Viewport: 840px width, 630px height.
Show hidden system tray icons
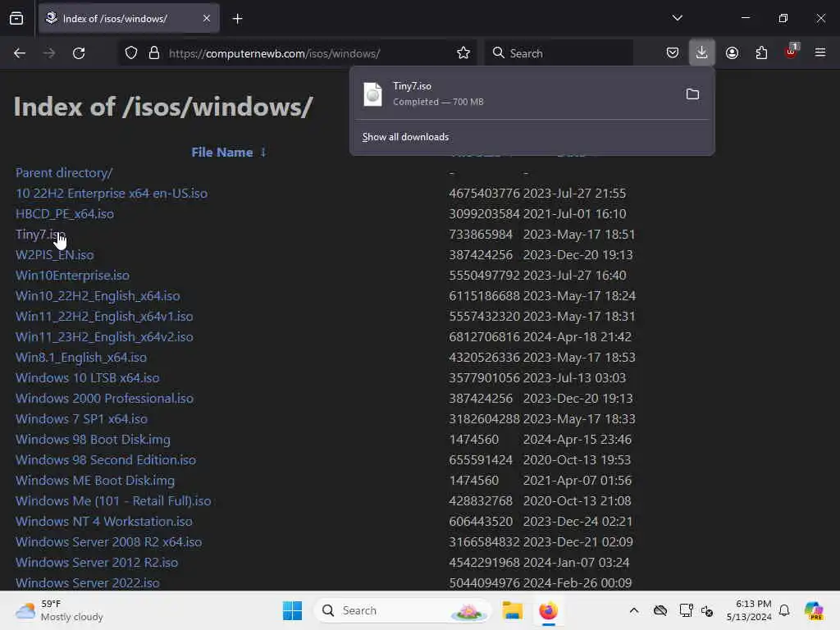coord(634,610)
